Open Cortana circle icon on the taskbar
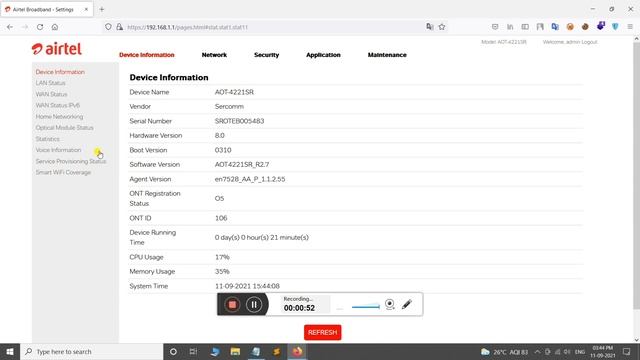This screenshot has height=360, width=640. point(173,351)
